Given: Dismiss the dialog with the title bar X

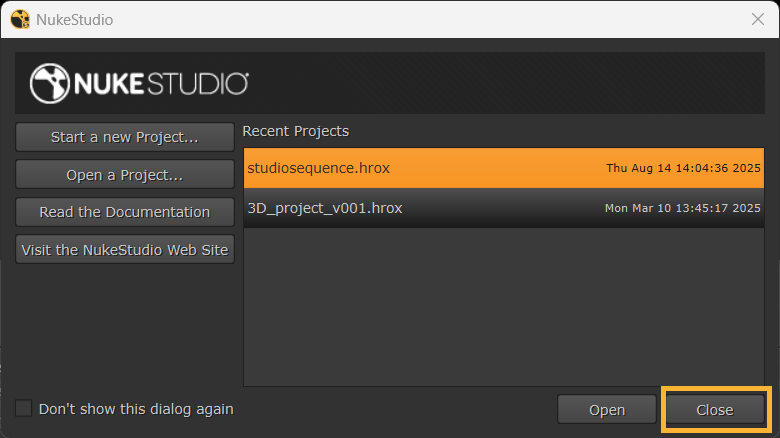Looking at the screenshot, I should [757, 19].
